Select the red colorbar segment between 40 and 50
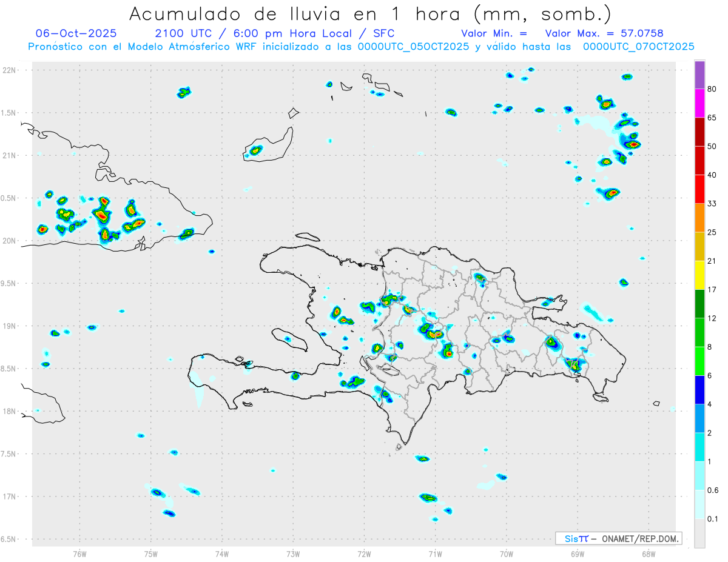The width and height of the screenshot is (728, 562). pyautogui.click(x=700, y=161)
